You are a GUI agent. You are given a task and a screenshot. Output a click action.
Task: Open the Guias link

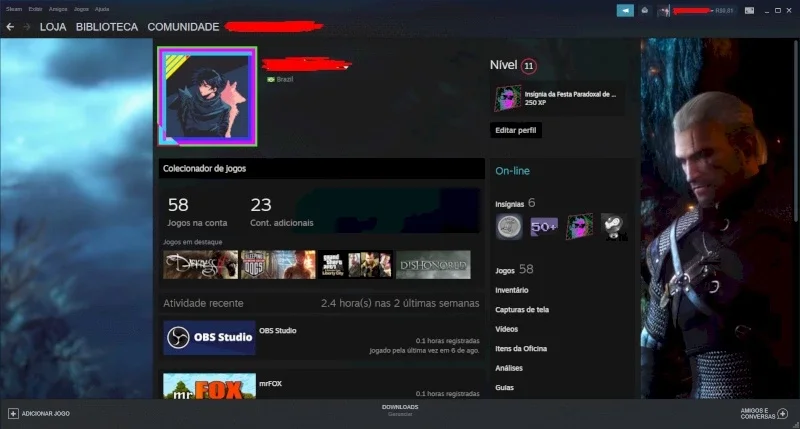[x=504, y=387]
